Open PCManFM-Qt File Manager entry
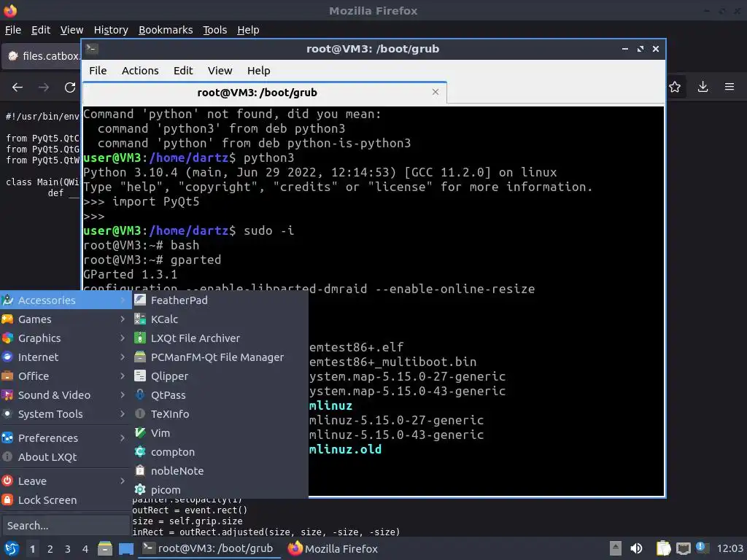This screenshot has height=560, width=747. (220, 357)
